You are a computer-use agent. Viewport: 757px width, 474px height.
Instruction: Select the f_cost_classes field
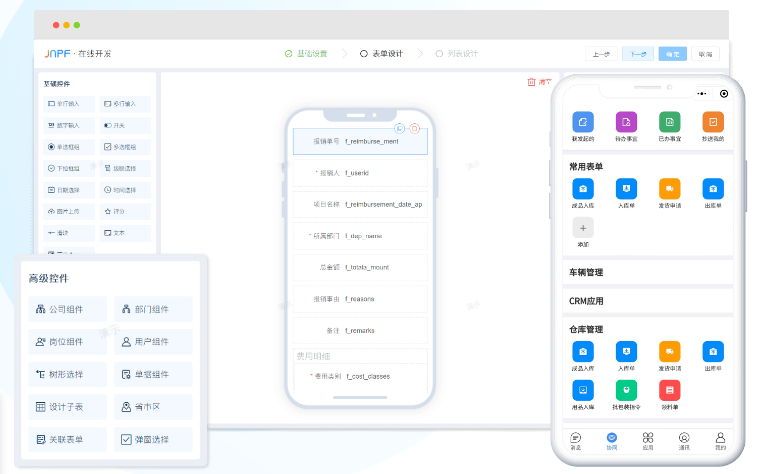(360, 376)
